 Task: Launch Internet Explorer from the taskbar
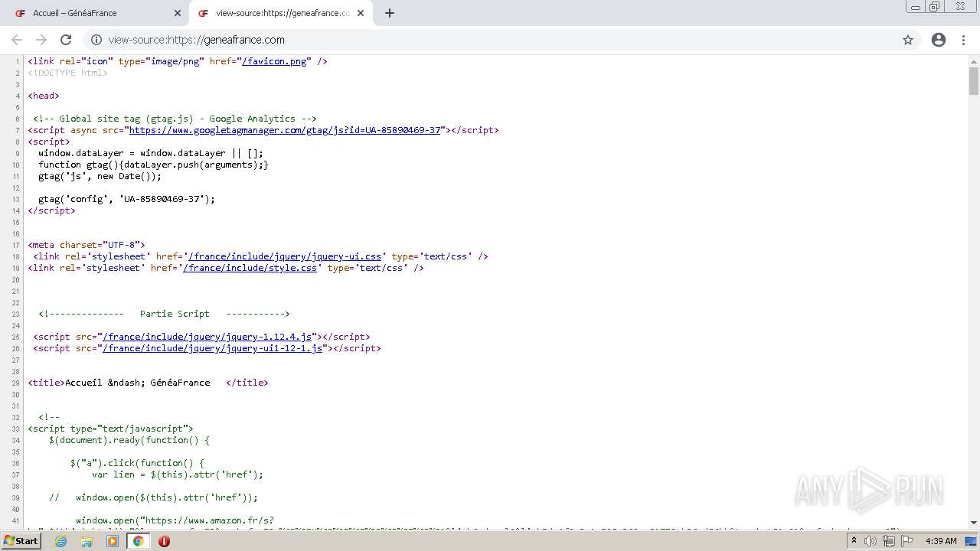point(61,541)
